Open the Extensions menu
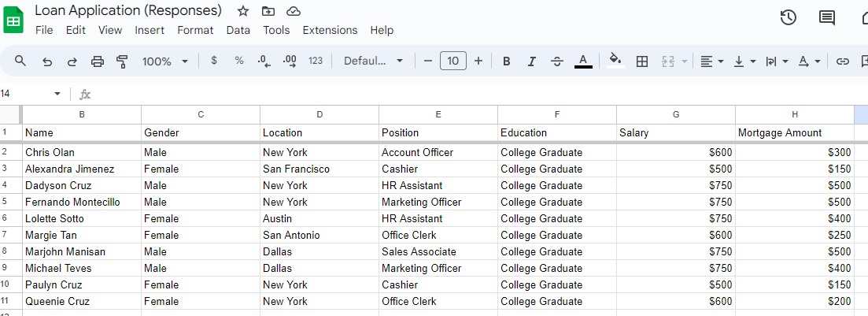The width and height of the screenshot is (868, 316). [330, 30]
